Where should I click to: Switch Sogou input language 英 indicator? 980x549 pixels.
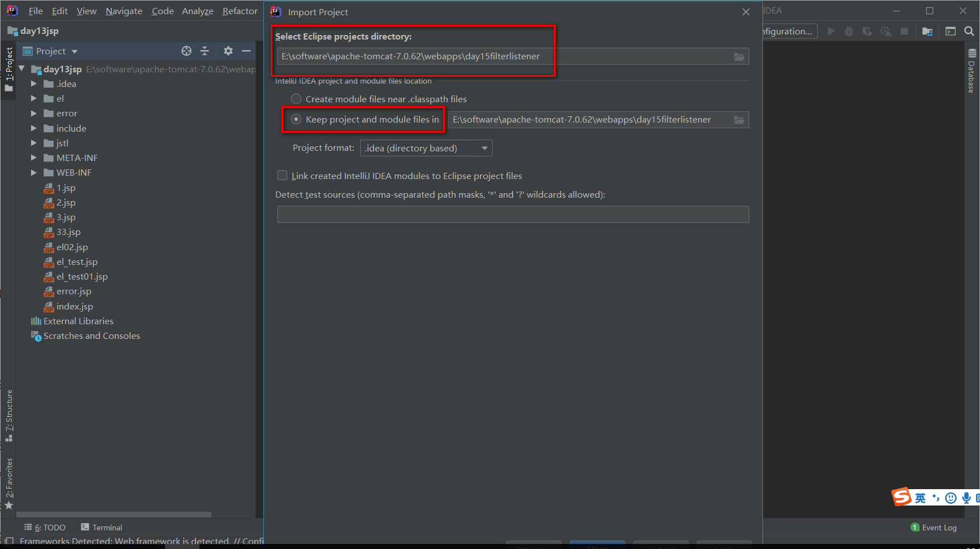pyautogui.click(x=921, y=498)
